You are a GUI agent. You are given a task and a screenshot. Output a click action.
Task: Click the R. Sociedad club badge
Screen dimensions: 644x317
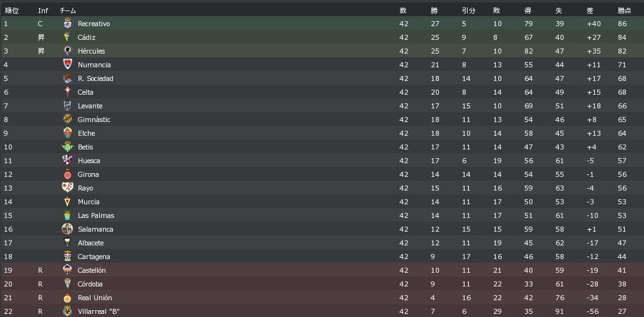coord(68,78)
